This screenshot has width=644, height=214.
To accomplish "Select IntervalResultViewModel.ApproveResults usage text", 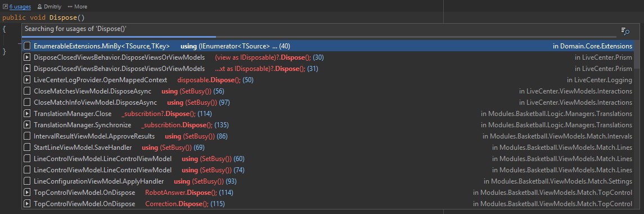I will (x=94, y=136).
